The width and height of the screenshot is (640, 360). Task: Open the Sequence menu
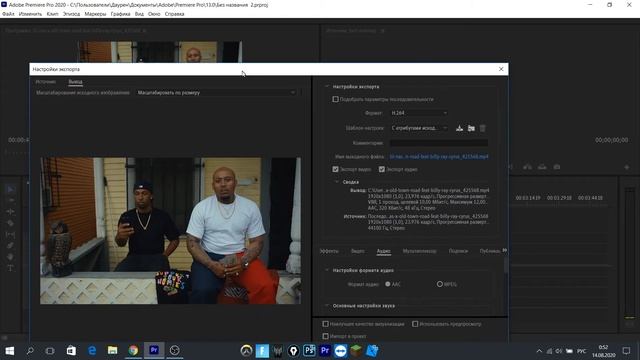71,14
